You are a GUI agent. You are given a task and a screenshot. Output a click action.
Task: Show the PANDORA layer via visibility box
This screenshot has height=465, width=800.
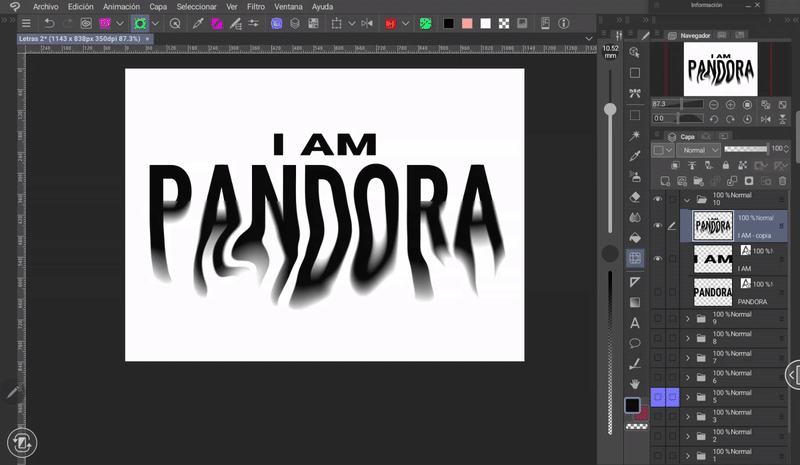(657, 292)
